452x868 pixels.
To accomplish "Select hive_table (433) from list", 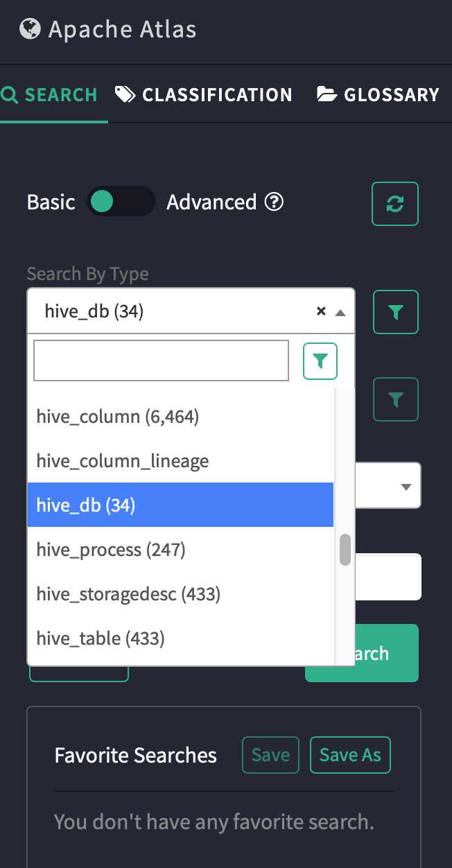I will coord(180,639).
